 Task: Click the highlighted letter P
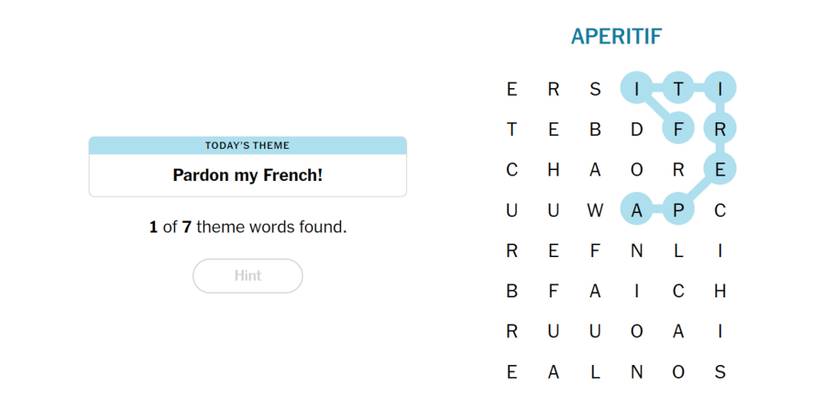pyautogui.click(x=678, y=211)
